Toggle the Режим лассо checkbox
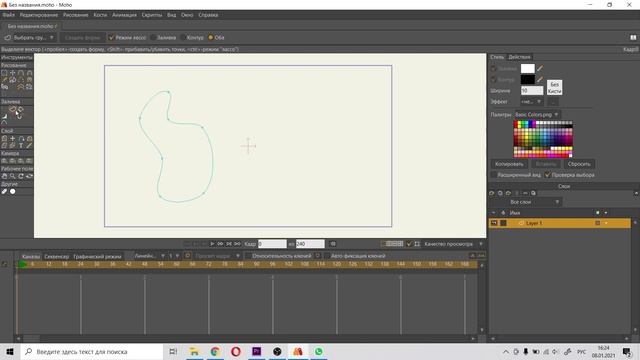This screenshot has height=360, width=640. pos(111,38)
